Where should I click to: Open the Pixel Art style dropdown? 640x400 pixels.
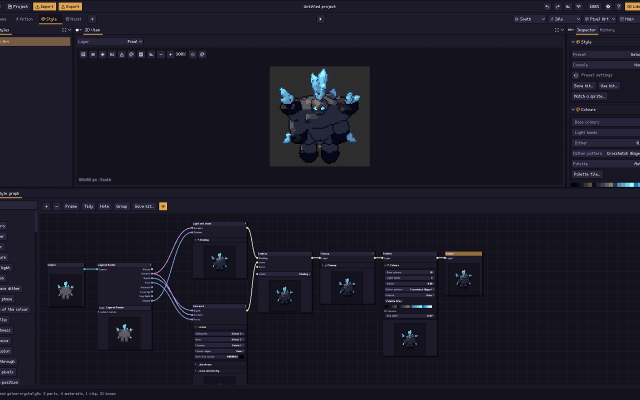(600, 19)
